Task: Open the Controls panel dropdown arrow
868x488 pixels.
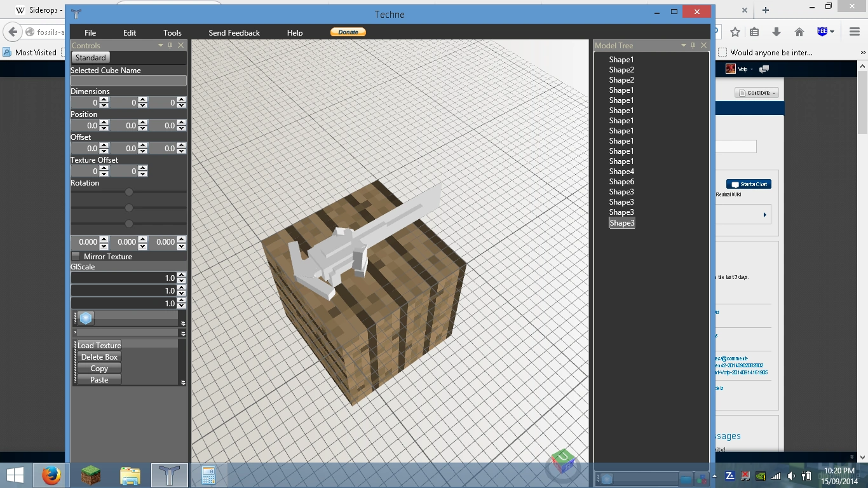Action: [161, 46]
